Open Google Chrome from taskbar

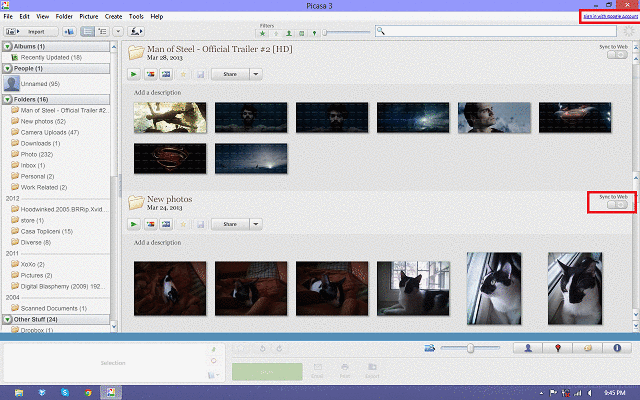click(88, 393)
